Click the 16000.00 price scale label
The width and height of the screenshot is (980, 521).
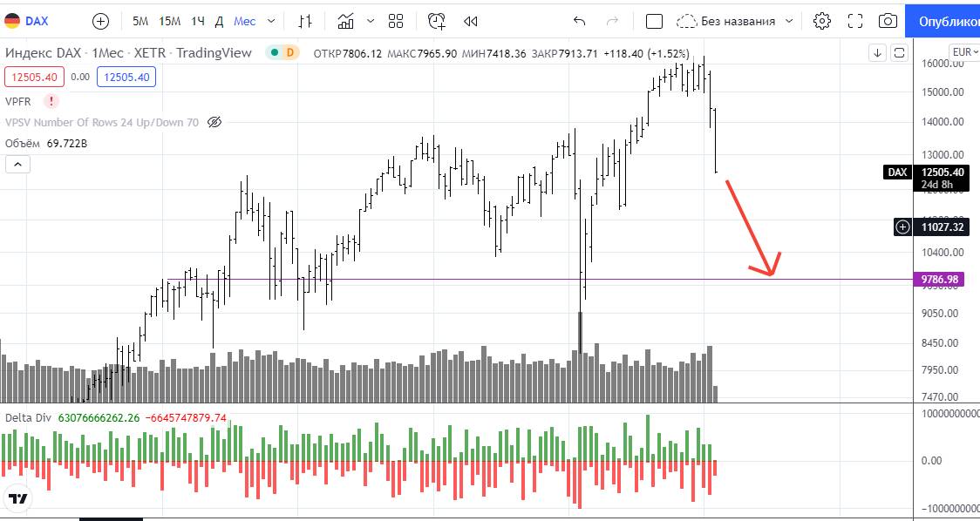click(943, 63)
